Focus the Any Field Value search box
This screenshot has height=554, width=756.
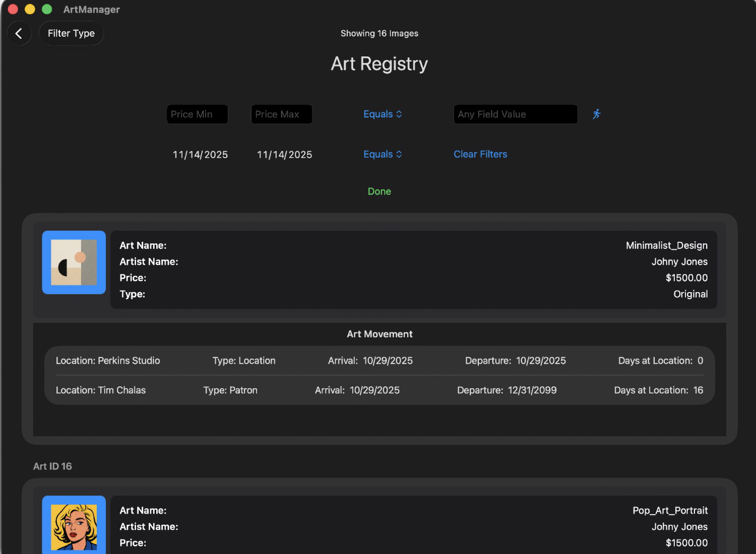click(x=515, y=114)
